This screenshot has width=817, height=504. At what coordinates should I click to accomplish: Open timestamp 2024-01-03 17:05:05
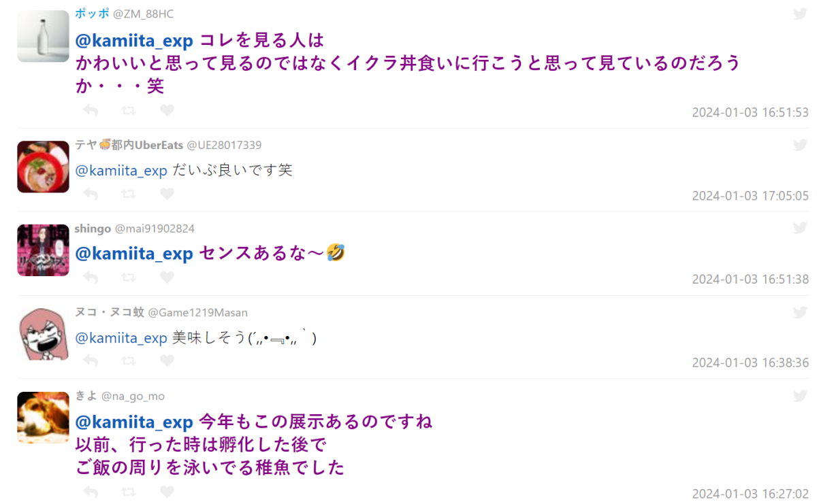click(x=750, y=196)
